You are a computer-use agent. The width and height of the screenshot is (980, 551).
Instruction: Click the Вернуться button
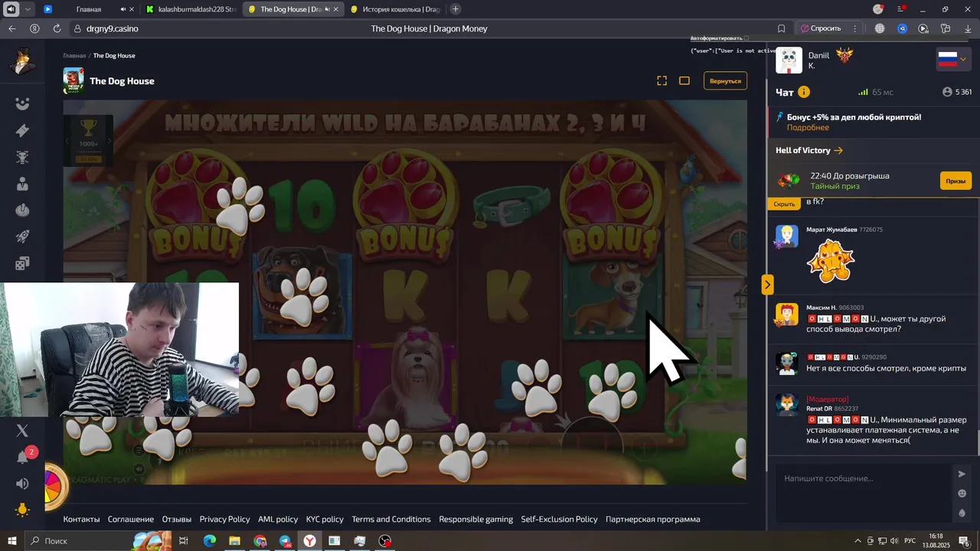coord(725,80)
